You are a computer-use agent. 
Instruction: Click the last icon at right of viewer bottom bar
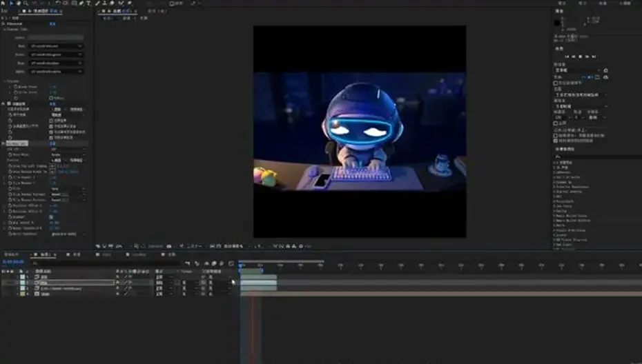pos(309,246)
